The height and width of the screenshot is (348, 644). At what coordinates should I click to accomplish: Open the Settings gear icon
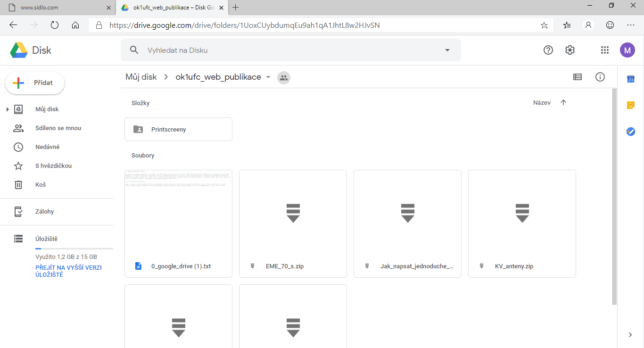pyautogui.click(x=570, y=50)
